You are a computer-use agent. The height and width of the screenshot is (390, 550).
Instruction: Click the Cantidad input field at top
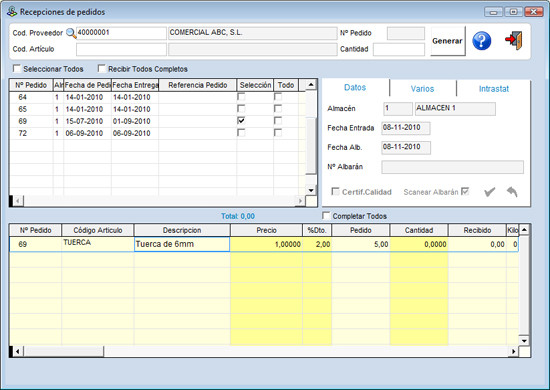(399, 49)
